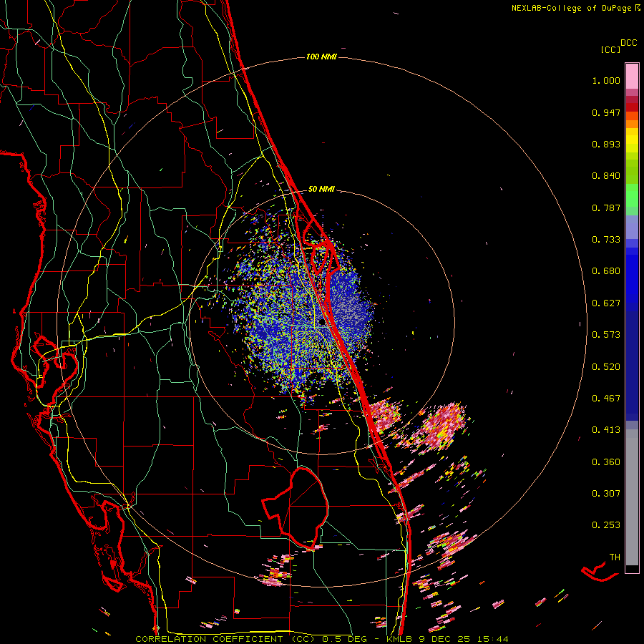Click the 0.413 color scale value
644x644 pixels.
pos(606,430)
